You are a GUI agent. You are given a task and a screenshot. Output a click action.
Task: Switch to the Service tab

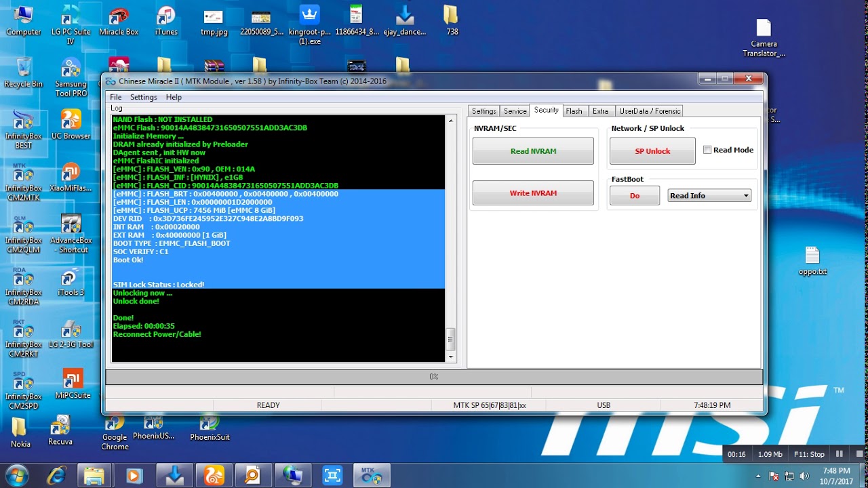(x=515, y=111)
